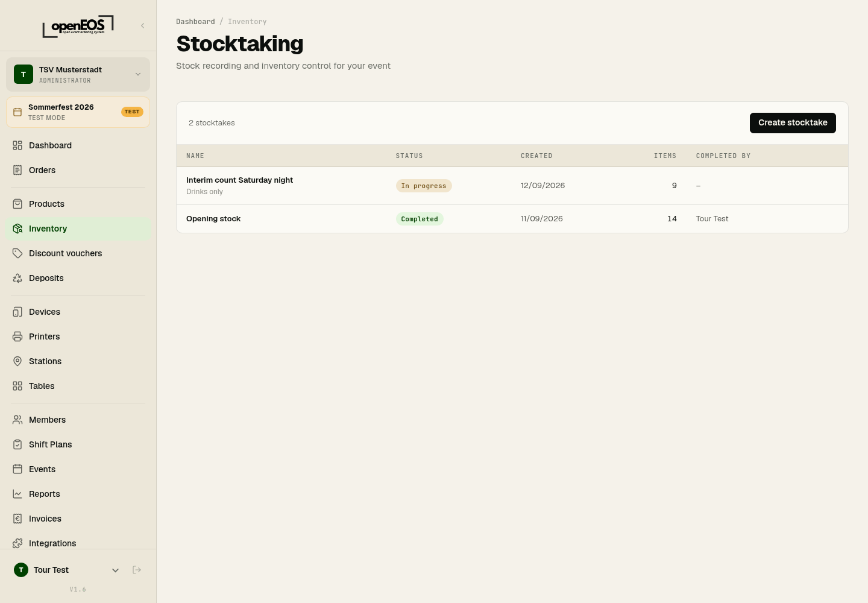Screen dimensions: 868x603
Task: Click the Items column header
Action: tap(665, 156)
